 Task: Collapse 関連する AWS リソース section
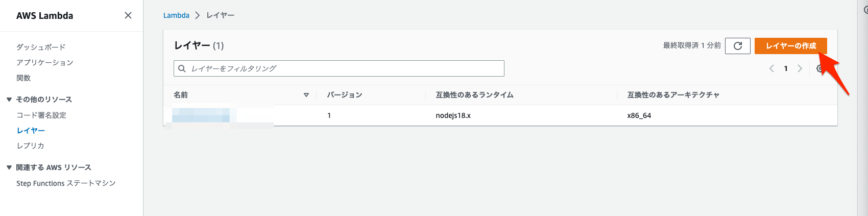coord(9,167)
